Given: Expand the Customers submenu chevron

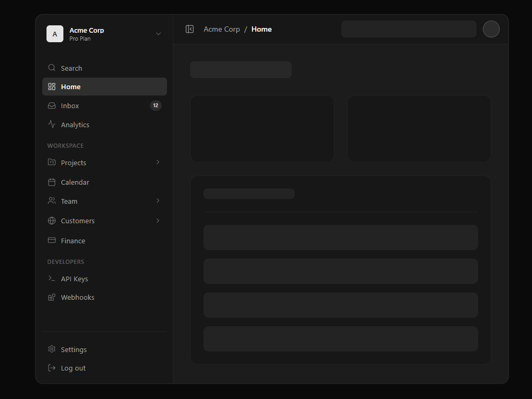Looking at the screenshot, I should (x=158, y=221).
